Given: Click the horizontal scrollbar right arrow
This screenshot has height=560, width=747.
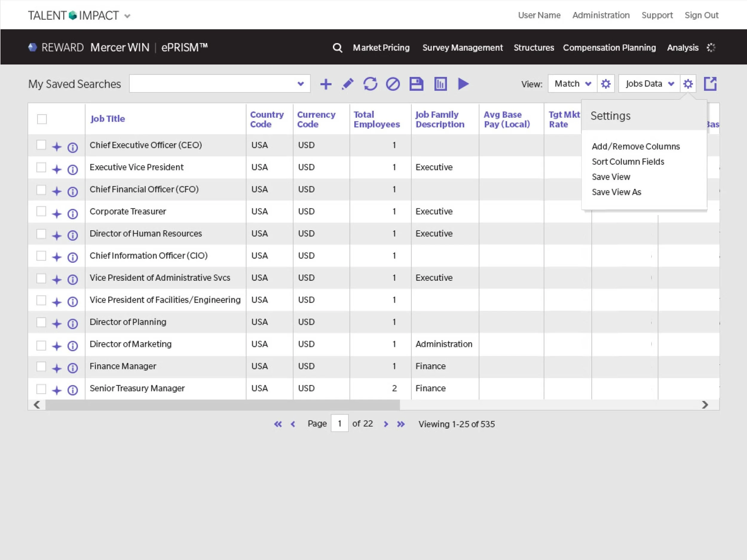Looking at the screenshot, I should tap(705, 405).
